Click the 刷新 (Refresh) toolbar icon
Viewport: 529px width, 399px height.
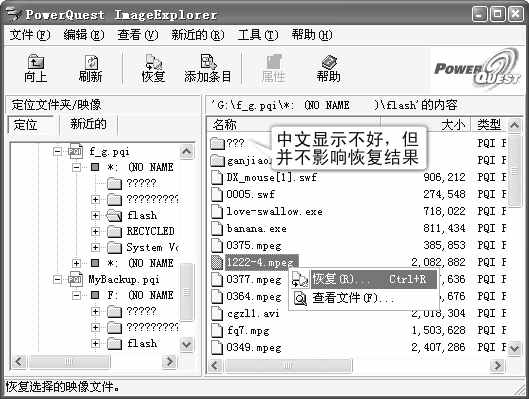(x=91, y=62)
